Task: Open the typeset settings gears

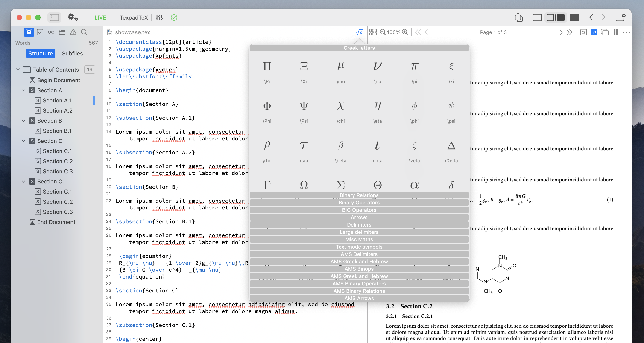Action: click(73, 17)
